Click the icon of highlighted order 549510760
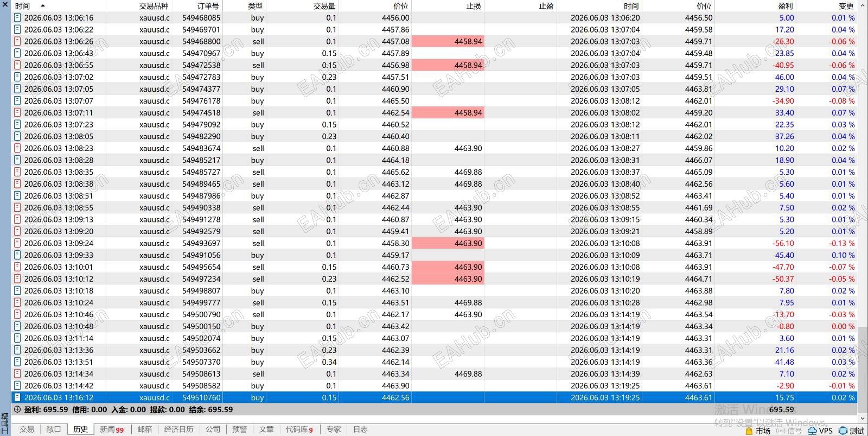This screenshot has width=868, height=436. point(17,397)
